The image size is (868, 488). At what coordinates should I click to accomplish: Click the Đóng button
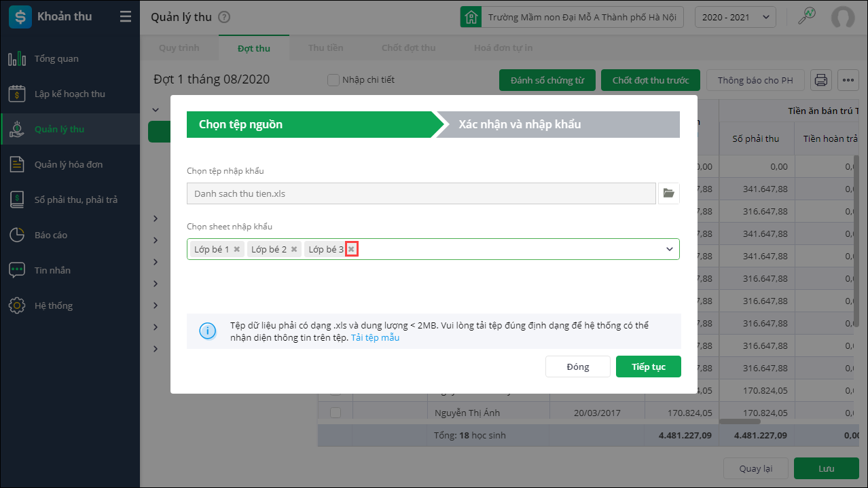click(578, 367)
